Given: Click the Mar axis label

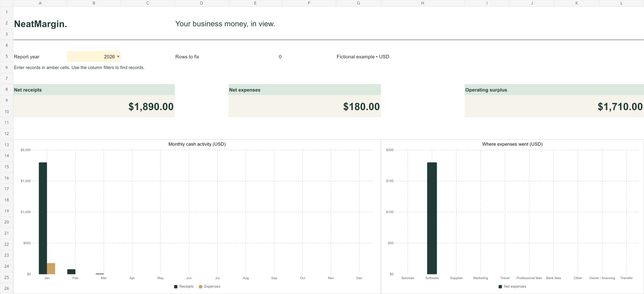Looking at the screenshot, I should (103, 278).
